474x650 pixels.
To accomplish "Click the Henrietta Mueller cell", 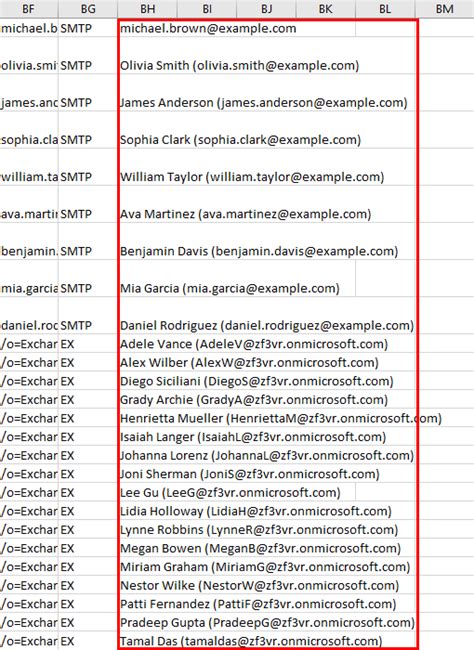I will pos(281,418).
